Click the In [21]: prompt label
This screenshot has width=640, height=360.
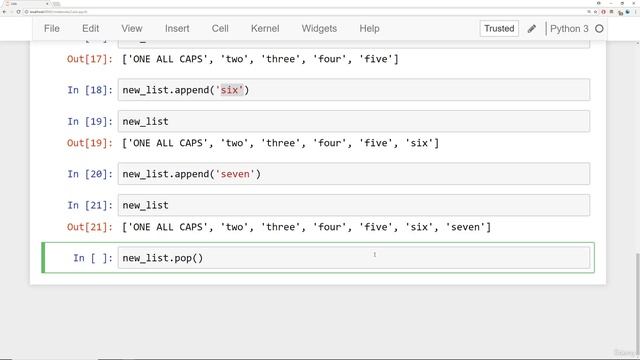pos(90,205)
